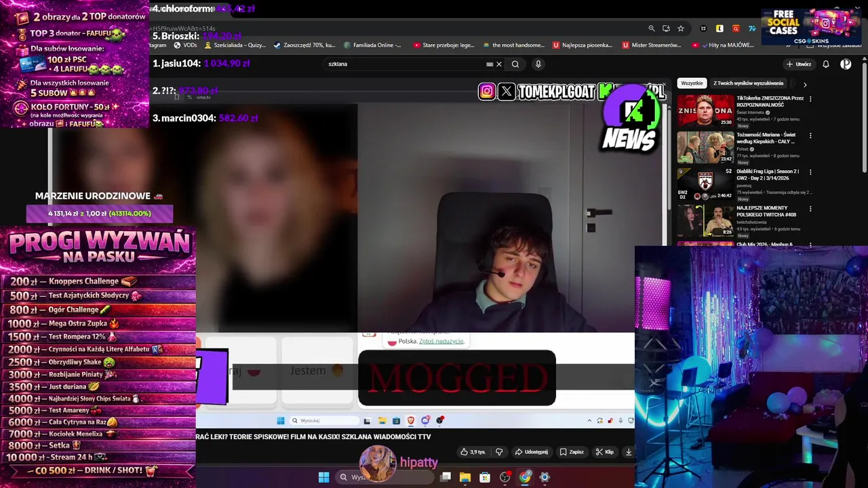Open the on-screen keyboard icon in YouTube search
868x488 pixels.
point(490,64)
